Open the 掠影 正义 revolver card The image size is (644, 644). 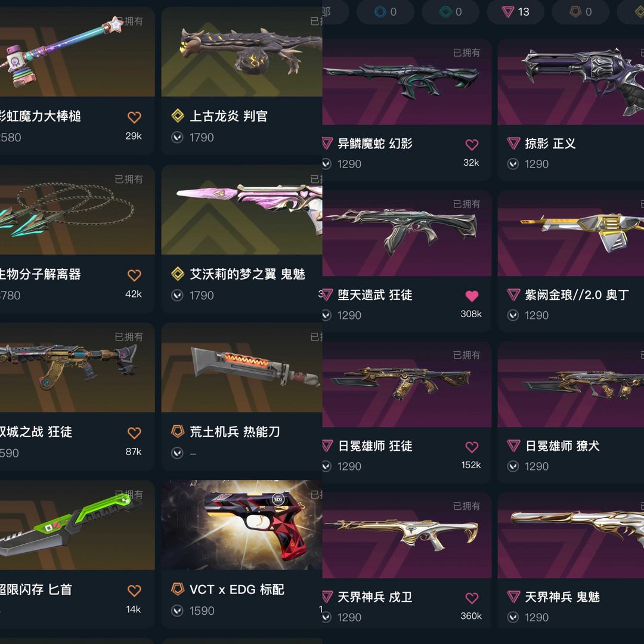571,110
